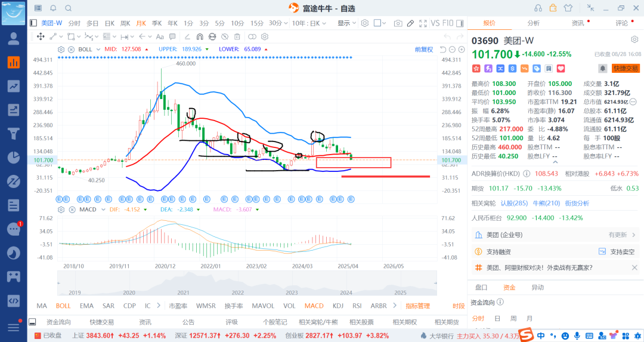This screenshot has width=644, height=342.
Task: Dismiss the 美团、阿里财报对决 news banner
Action: pyautogui.click(x=634, y=267)
